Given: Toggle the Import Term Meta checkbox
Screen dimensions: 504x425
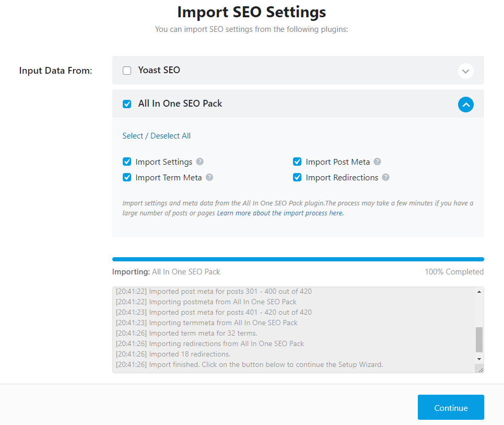Looking at the screenshot, I should 127,177.
